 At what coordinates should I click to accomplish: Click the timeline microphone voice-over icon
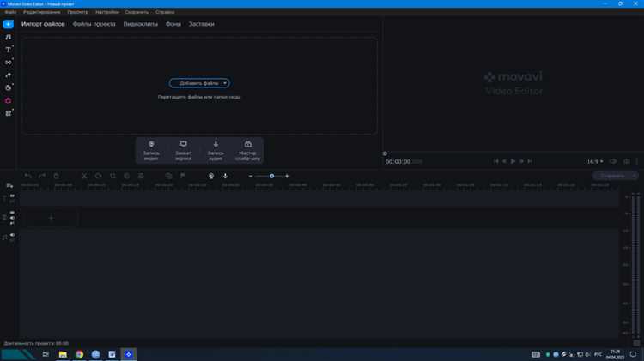[225, 176]
